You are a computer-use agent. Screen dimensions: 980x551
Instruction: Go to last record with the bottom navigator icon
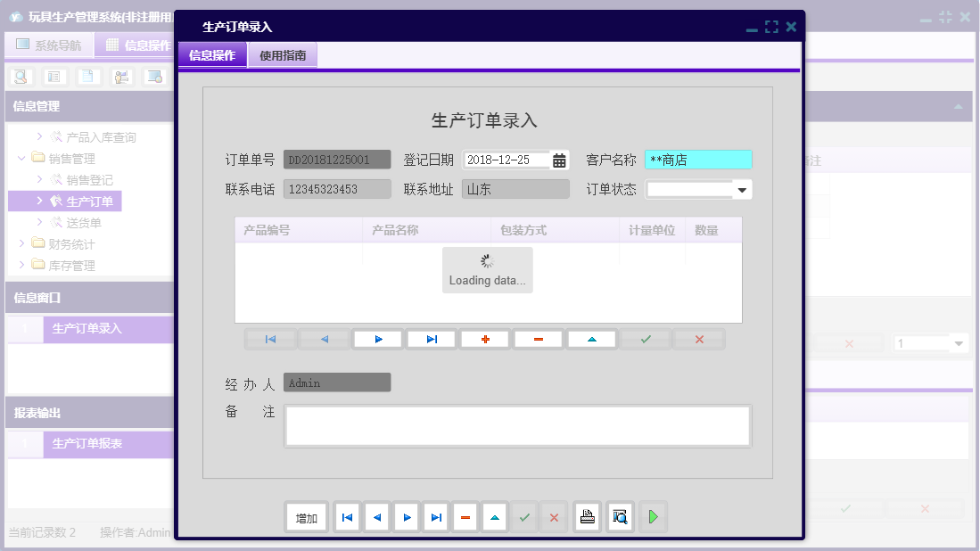(435, 516)
